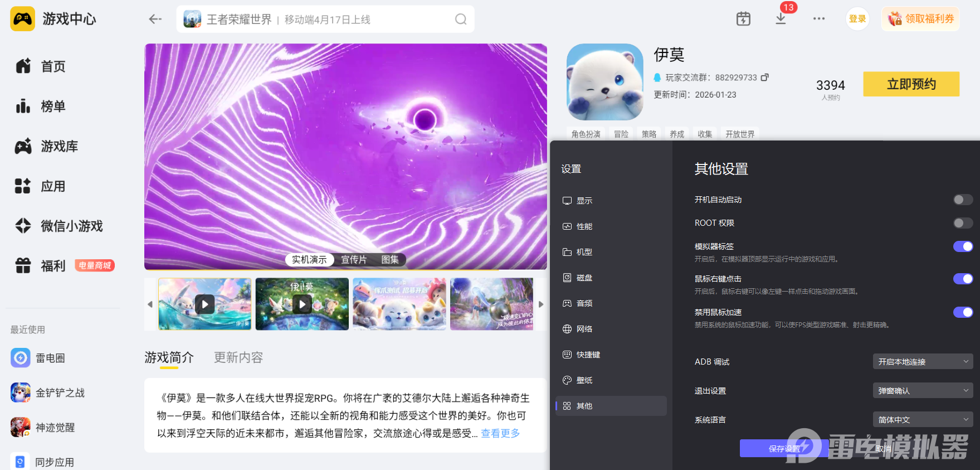980x470 pixels.
Task: Select 显示 settings category
Action: tap(611, 201)
